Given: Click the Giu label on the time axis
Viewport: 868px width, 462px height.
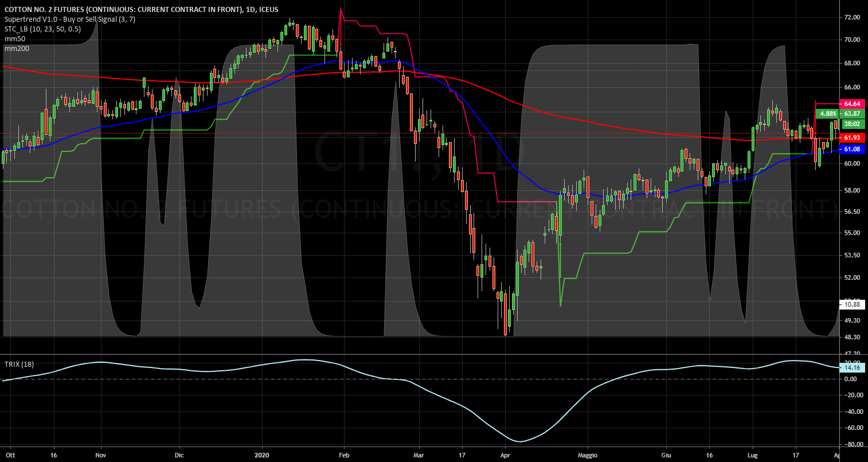Looking at the screenshot, I should (666, 456).
